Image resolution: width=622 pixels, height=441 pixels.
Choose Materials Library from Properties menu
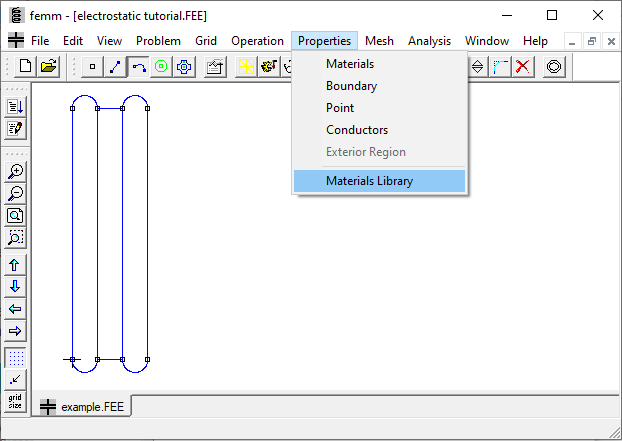[x=369, y=181]
